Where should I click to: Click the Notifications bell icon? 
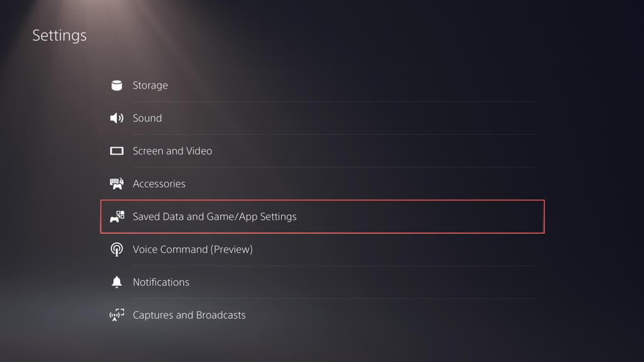tap(116, 282)
